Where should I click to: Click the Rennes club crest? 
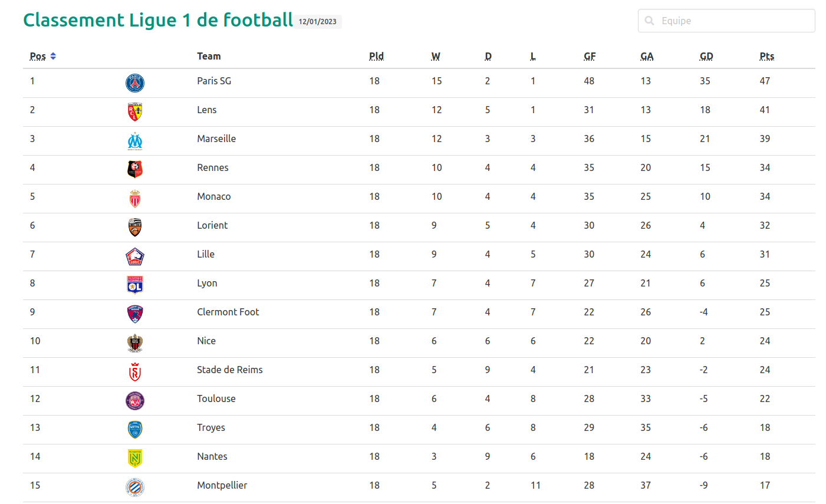(x=135, y=170)
